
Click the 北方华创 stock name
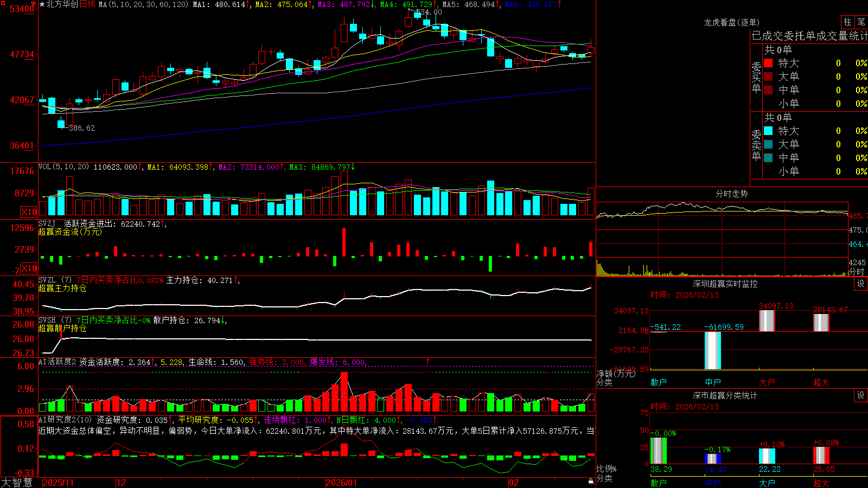click(62, 4)
